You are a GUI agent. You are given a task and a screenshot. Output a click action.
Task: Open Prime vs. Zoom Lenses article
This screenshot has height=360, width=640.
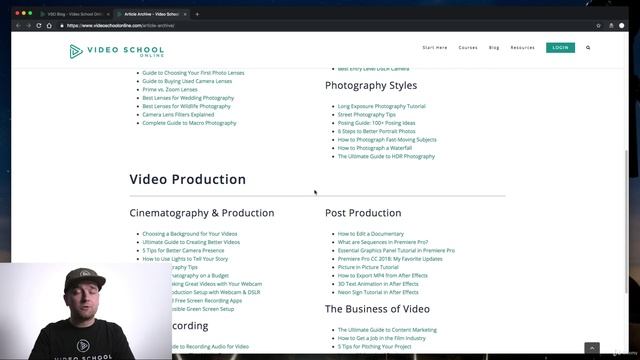pos(170,89)
